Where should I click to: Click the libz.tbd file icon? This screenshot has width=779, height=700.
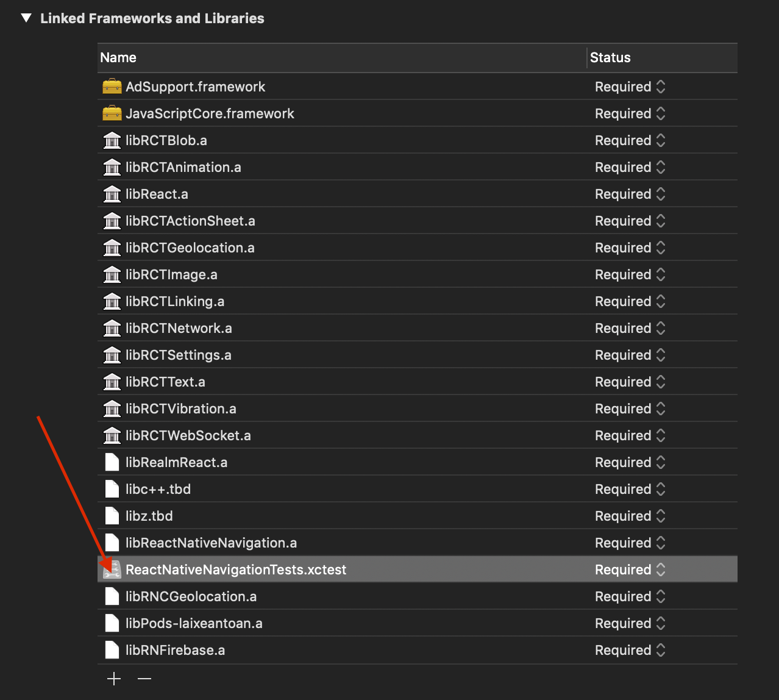[x=112, y=516]
